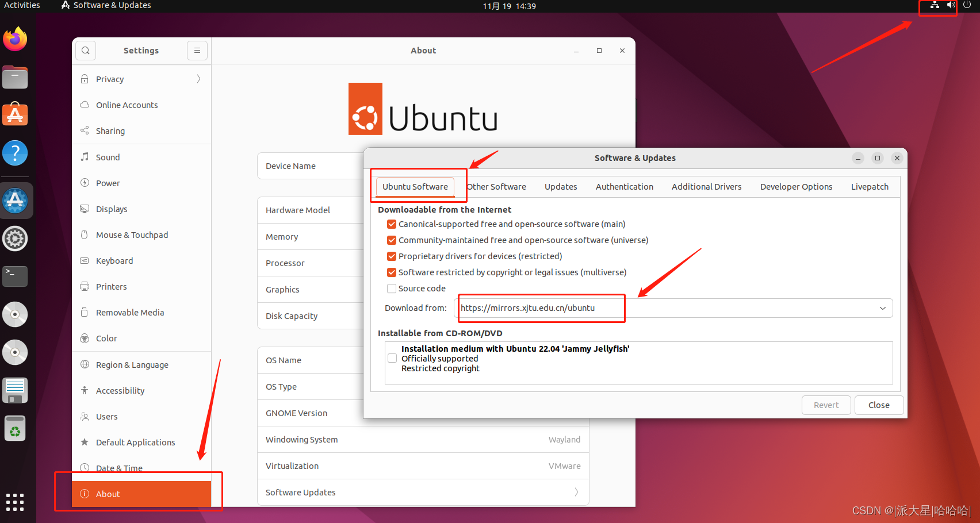Open the first disc icon in dock

point(16,314)
